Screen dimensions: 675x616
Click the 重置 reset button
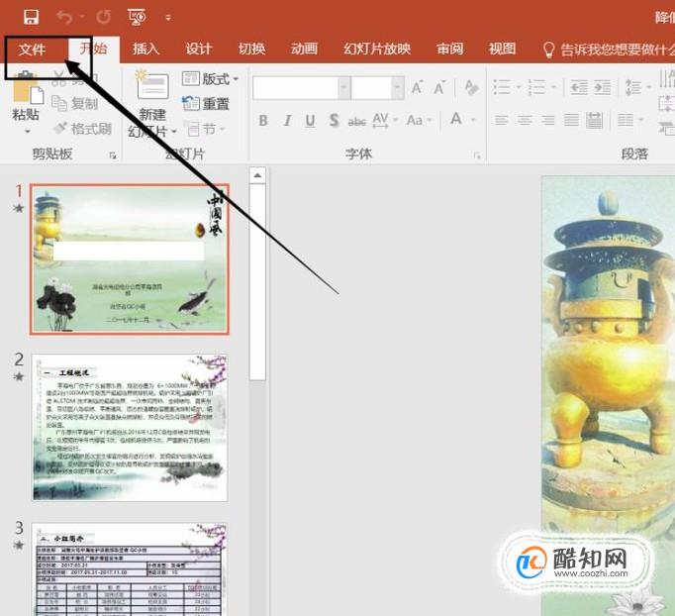pyautogui.click(x=206, y=103)
